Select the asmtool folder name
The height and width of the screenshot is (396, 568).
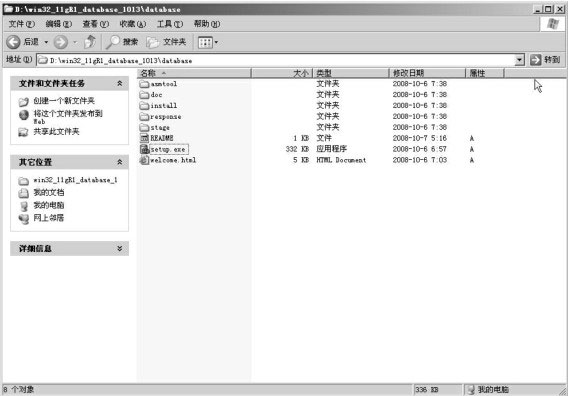[164, 84]
